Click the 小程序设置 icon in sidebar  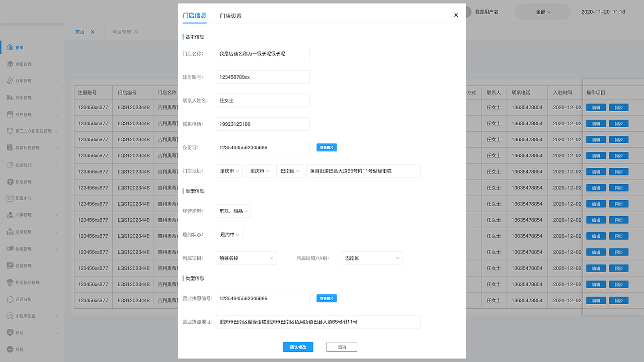(10, 316)
